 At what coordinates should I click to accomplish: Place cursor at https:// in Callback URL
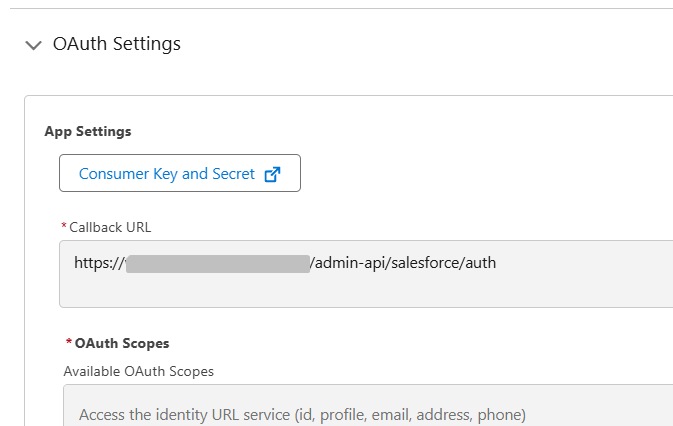tap(98, 264)
